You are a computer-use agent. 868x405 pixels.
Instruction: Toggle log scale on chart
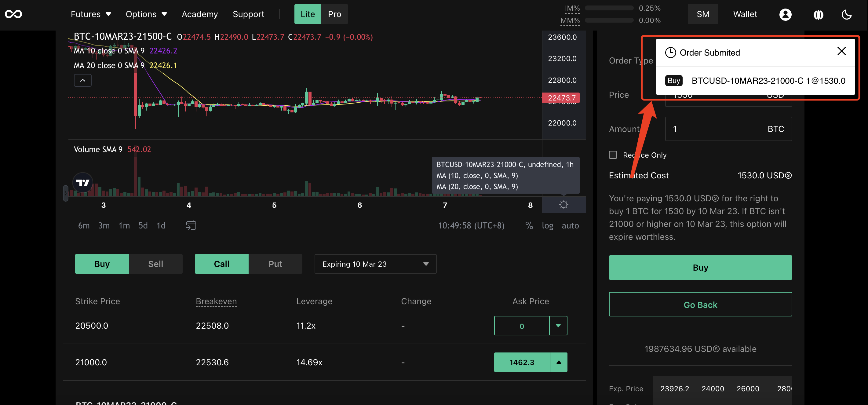[x=547, y=225]
